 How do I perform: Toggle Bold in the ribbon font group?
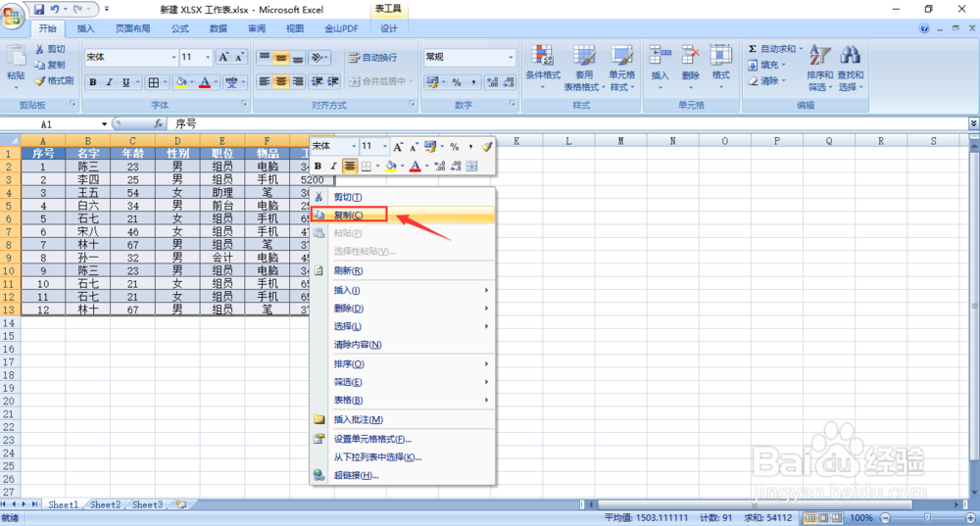[92, 82]
